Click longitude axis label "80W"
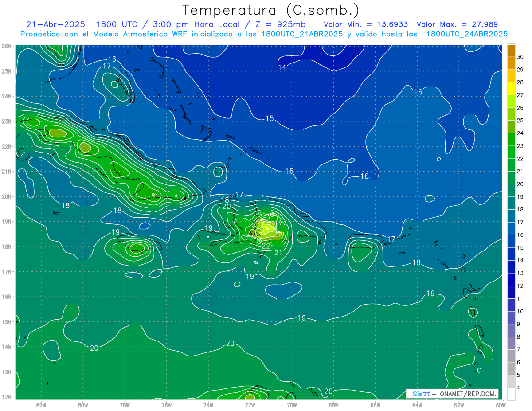Screen dimensions: 532x411 [83, 404]
